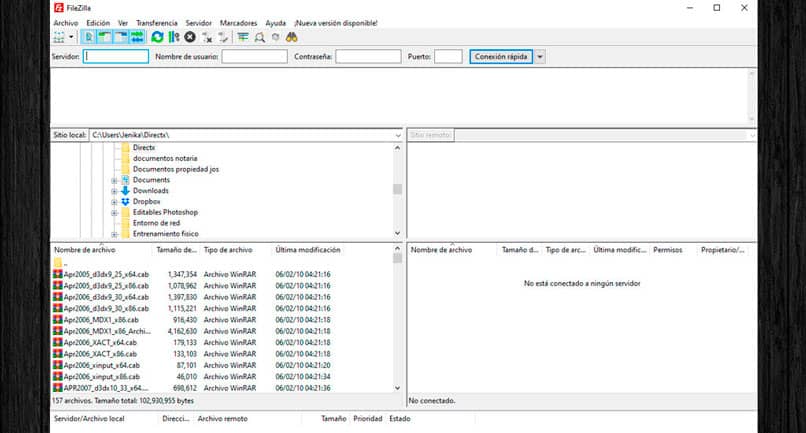Image resolution: width=806 pixels, height=433 pixels.
Task: Select file Apr2005_d3dx9_25_x86.cab
Action: [x=106, y=286]
